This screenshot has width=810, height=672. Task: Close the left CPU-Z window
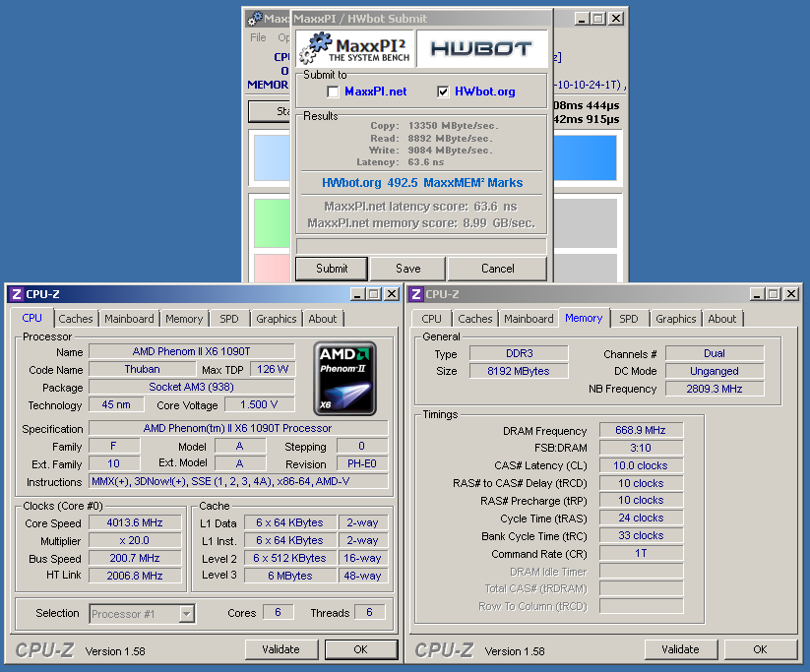point(393,294)
